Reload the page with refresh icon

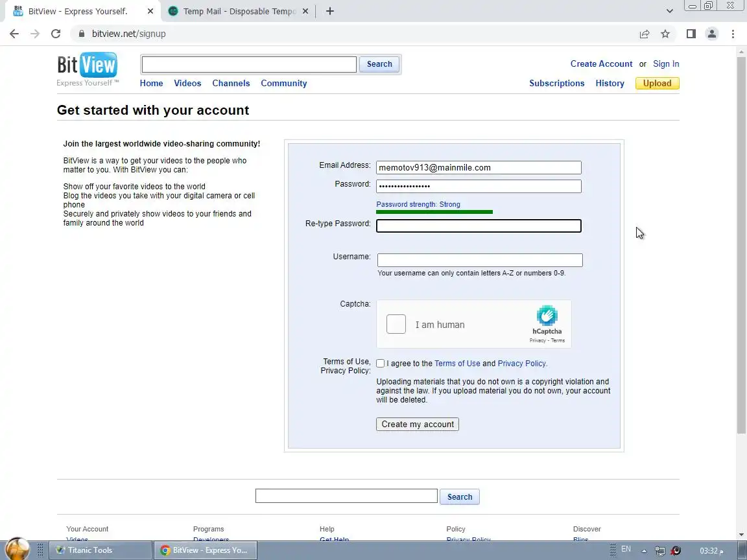[56, 34]
